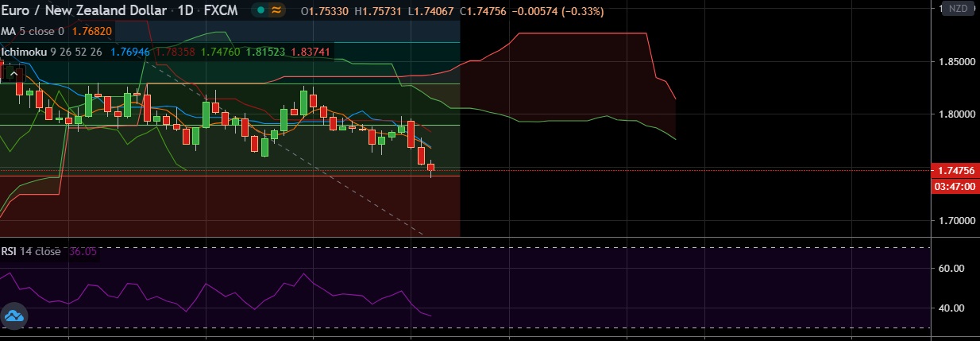This screenshot has width=980, height=341.
Task: Click the current price label 1.74756 on axis
Action: coord(955,171)
